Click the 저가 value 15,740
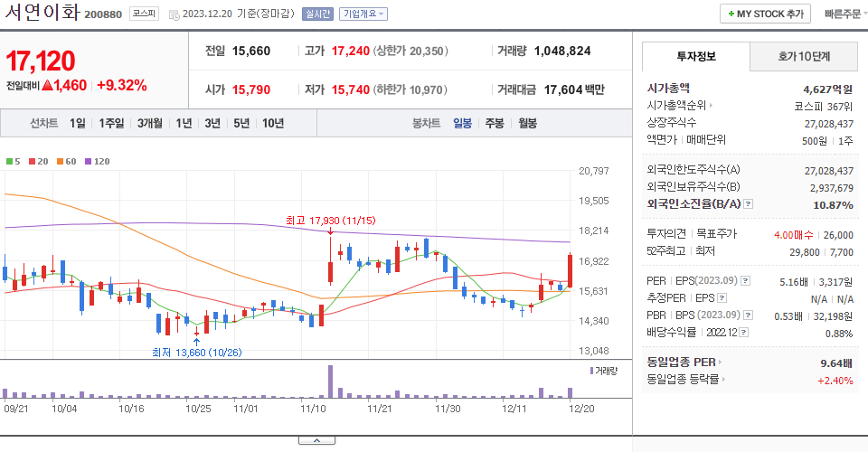This screenshot has width=868, height=452. [x=351, y=89]
